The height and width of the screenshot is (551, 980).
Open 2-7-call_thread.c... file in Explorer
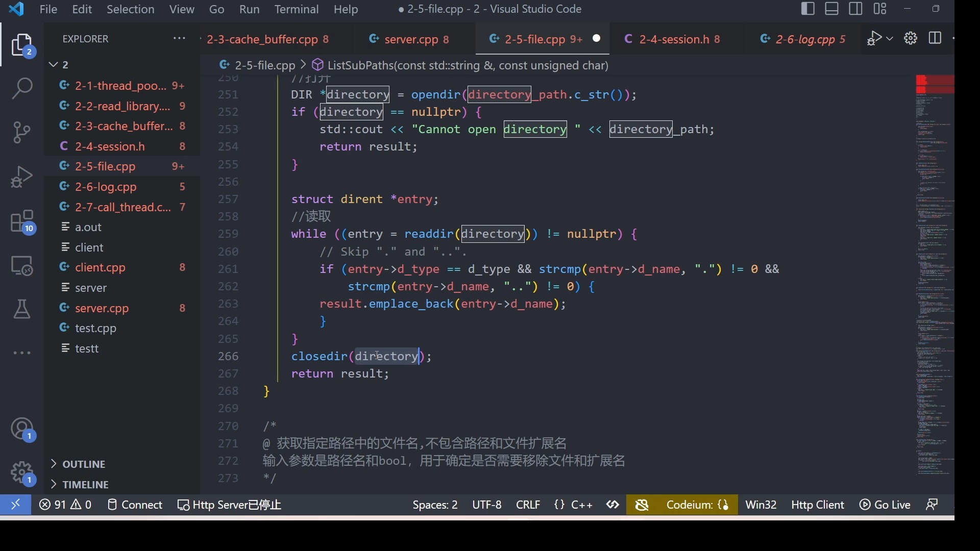pos(122,207)
